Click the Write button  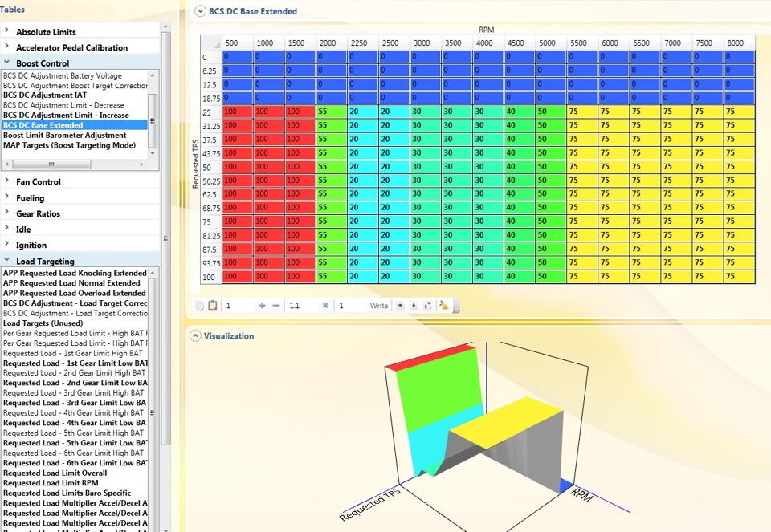coord(379,306)
